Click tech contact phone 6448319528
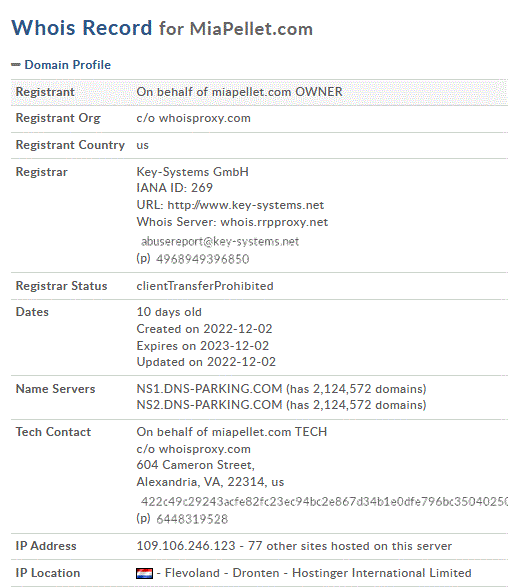The width and height of the screenshot is (508, 588). pyautogui.click(x=192, y=519)
